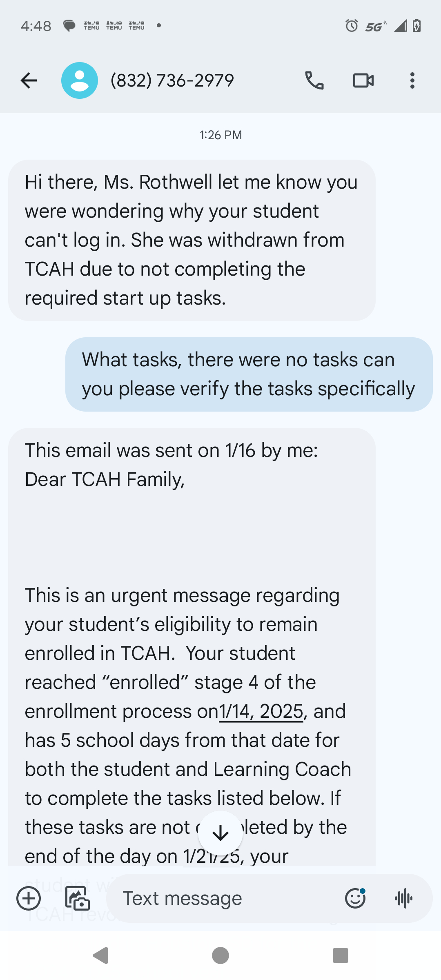Tap the 1:26 PM timestamp
The image size is (441, 980).
pyautogui.click(x=220, y=135)
